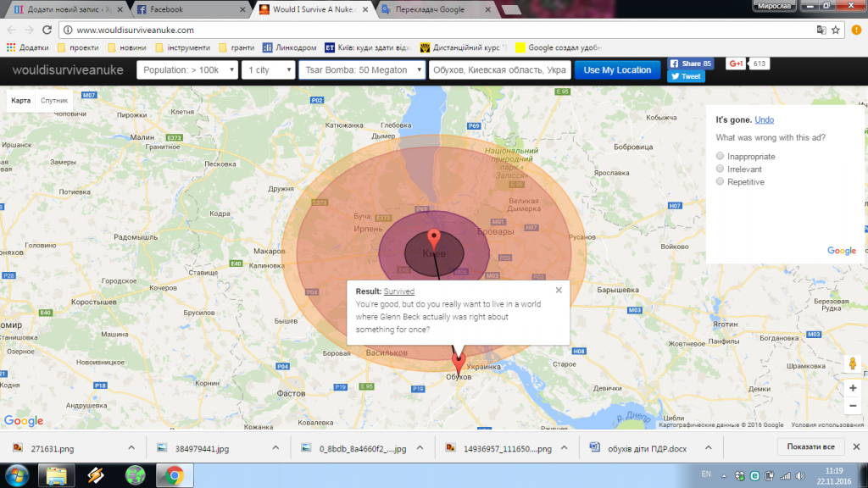The height and width of the screenshot is (488, 868).
Task: Click the EN language indicator in tray
Action: tap(706, 474)
